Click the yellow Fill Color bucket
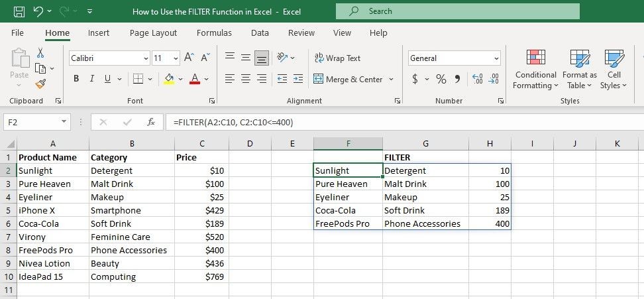Viewport: 644px width, 299px height. [x=169, y=79]
